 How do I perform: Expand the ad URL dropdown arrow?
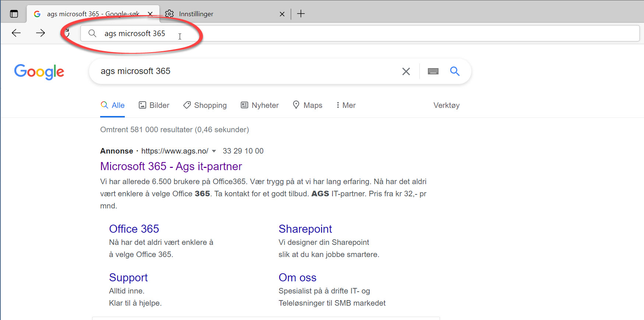tap(214, 151)
